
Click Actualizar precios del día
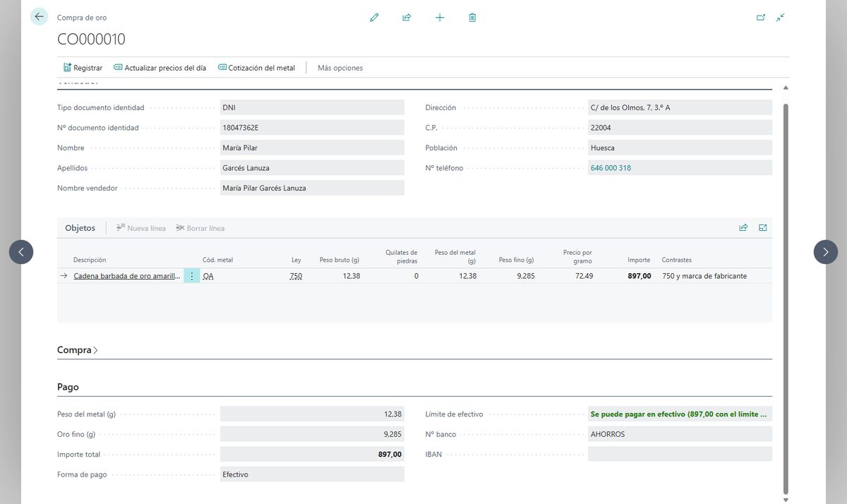click(160, 68)
